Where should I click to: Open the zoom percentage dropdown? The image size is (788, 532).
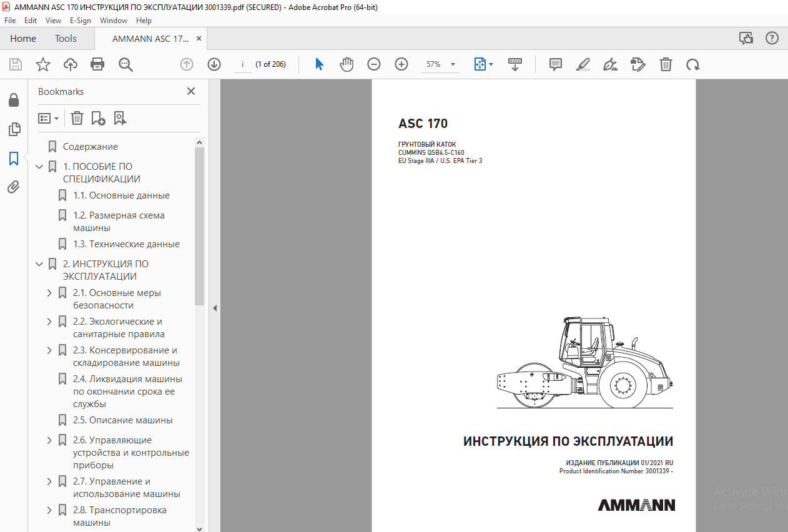pyautogui.click(x=453, y=64)
